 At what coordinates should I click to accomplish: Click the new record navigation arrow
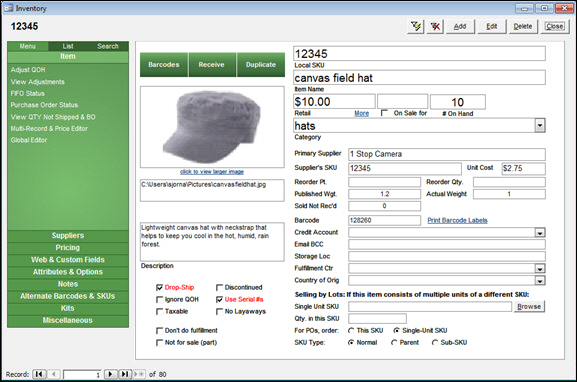(x=139, y=374)
